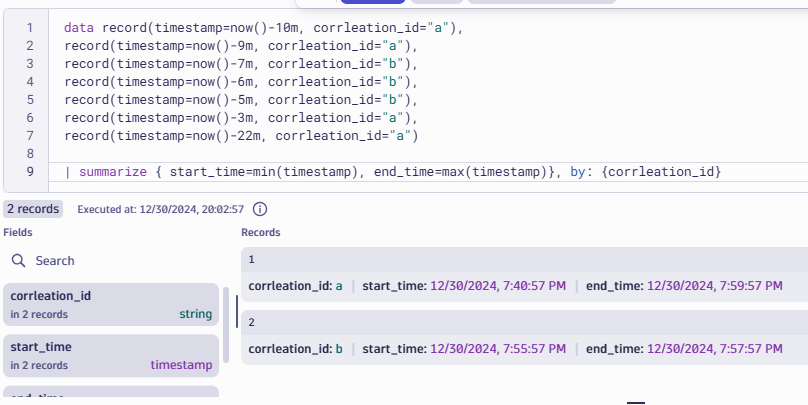Screen dimensions: 808x405
Task: Click the magnifier icon in Fields search
Action: point(18,260)
